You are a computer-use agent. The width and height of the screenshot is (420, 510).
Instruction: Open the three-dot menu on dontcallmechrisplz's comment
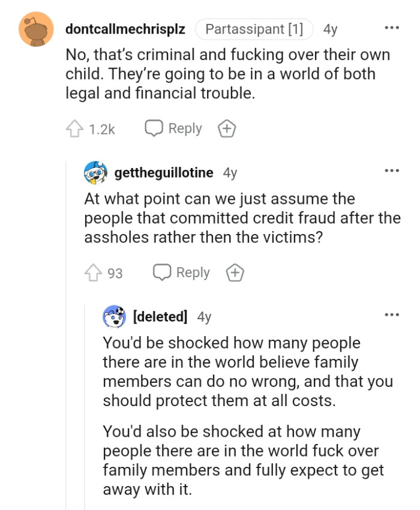(x=391, y=28)
